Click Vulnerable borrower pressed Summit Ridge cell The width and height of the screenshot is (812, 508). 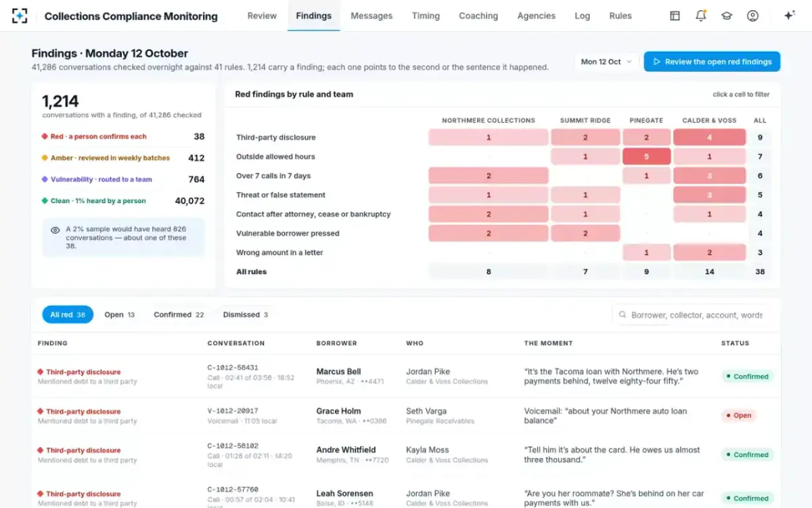[585, 234]
